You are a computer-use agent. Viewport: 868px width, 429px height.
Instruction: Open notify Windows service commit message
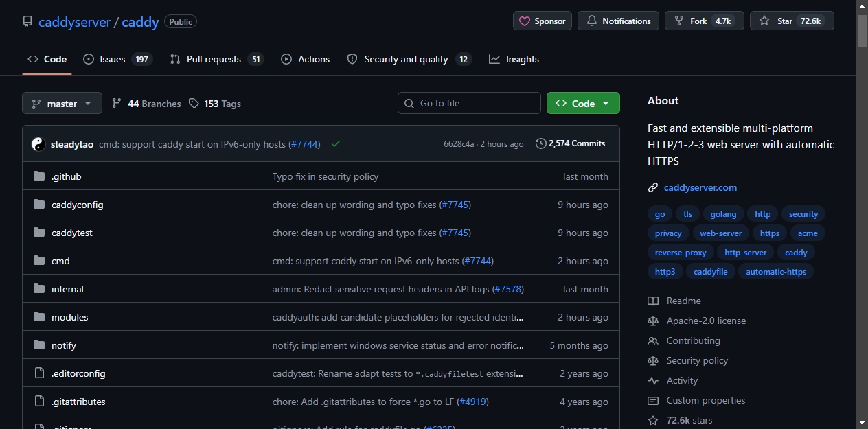tap(398, 345)
